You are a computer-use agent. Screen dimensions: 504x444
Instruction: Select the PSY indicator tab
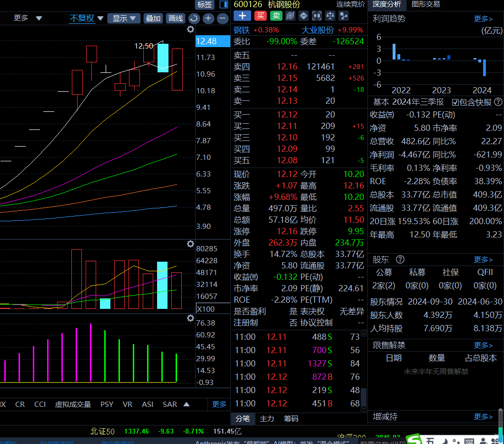107,404
